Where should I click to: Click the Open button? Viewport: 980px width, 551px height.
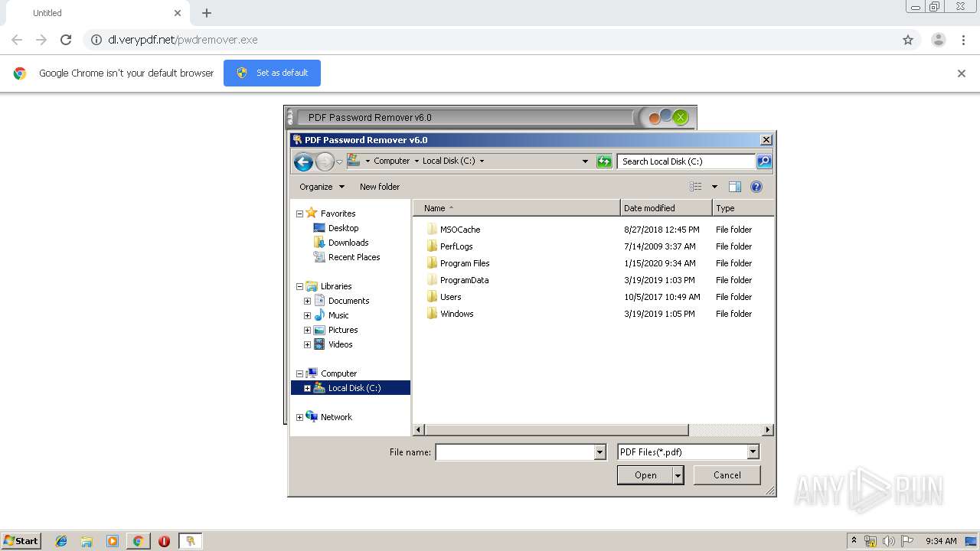pos(645,475)
